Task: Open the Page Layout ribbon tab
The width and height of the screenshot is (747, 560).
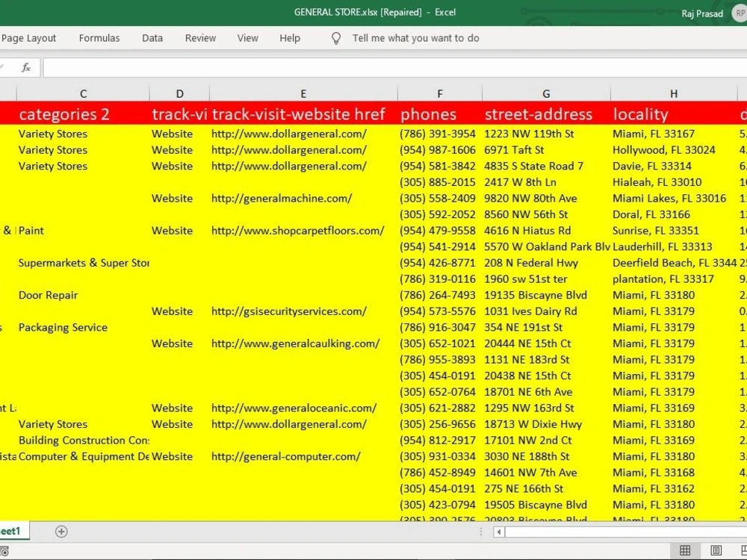Action: (x=28, y=38)
